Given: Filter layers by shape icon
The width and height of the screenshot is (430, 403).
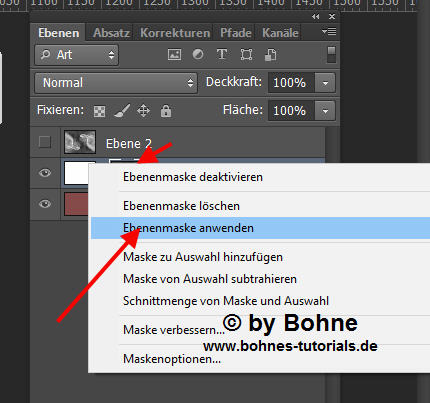Looking at the screenshot, I should point(246,55).
